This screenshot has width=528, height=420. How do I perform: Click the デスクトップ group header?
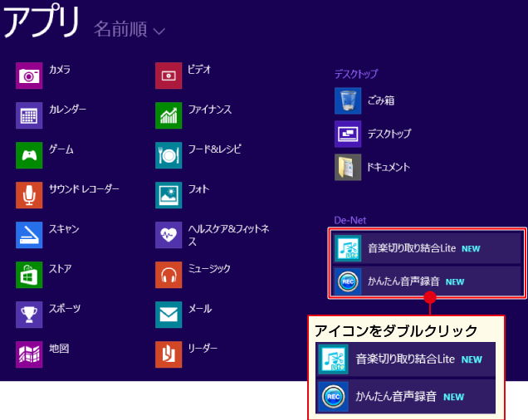coord(356,74)
